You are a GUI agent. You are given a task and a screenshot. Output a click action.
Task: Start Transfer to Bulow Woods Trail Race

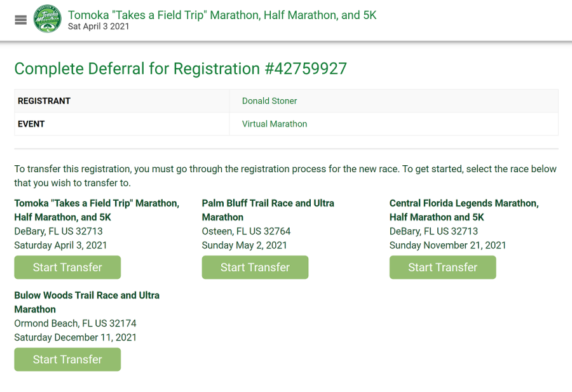pyautogui.click(x=67, y=360)
